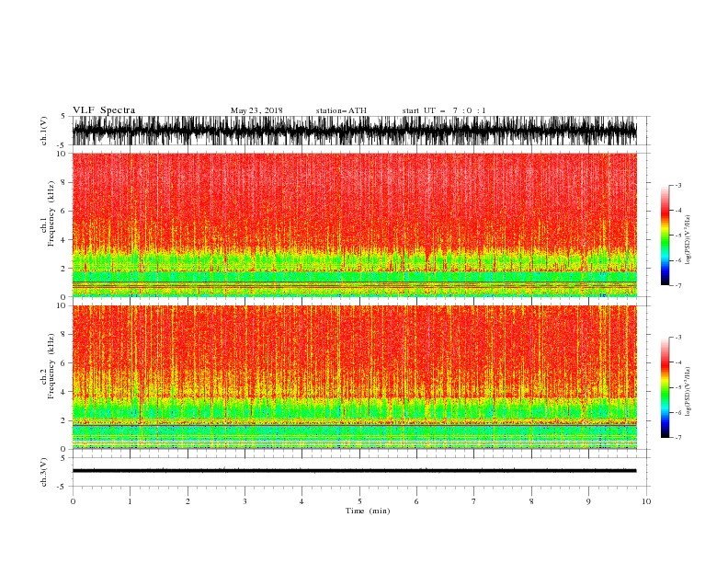Click the time axis tick label "2"
Screen dimensions: 728x563
pos(188,501)
